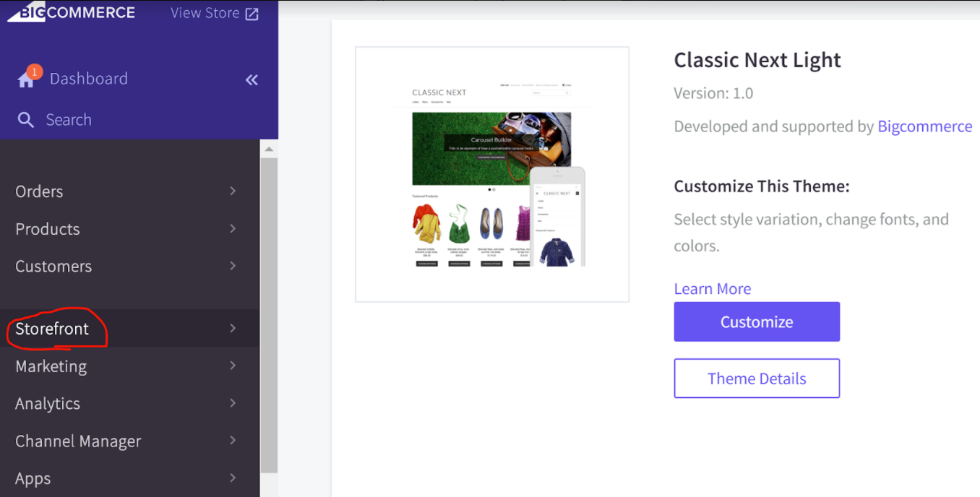The image size is (980, 497).
Task: Expand the Orders menu chevron
Action: pos(233,191)
